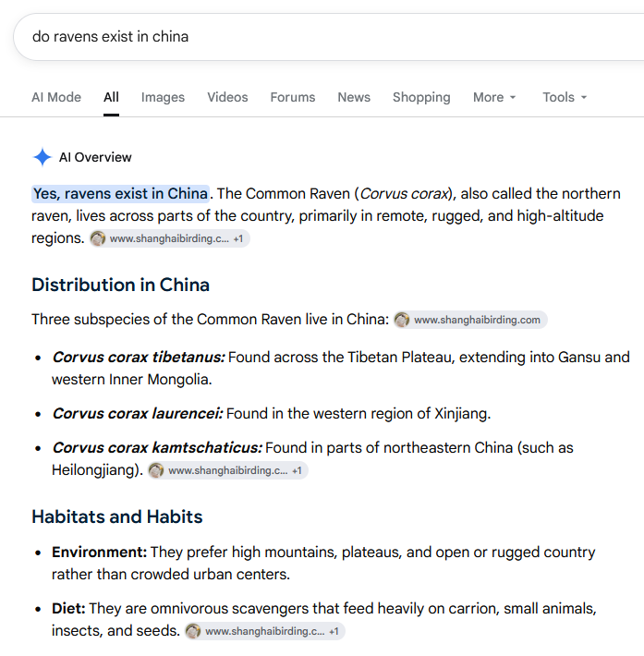Click the source favicon after Heilongjiang
The width and height of the screenshot is (644, 656).
[156, 470]
